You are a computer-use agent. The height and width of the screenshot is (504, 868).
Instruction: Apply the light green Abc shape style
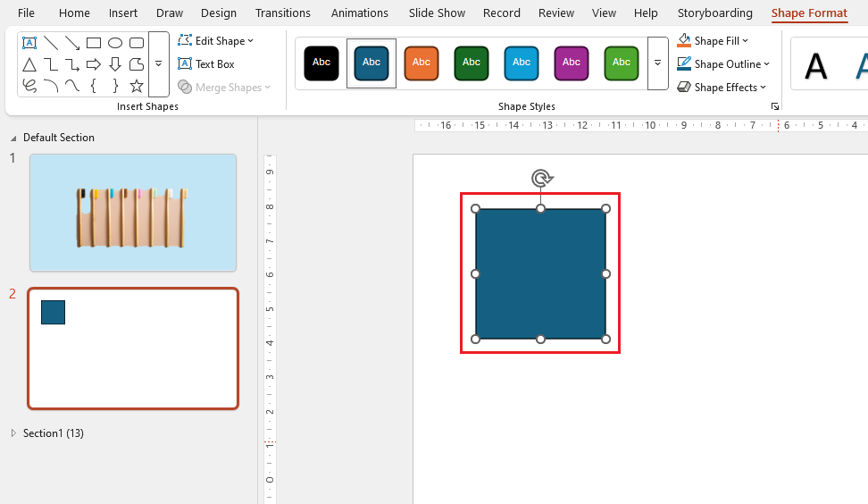tap(622, 63)
